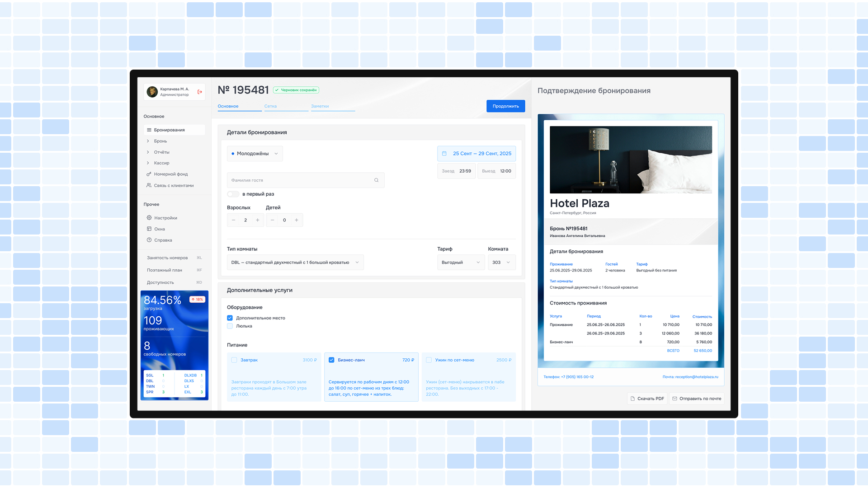Click the Бизнес-ланч row in cost table
868x488 pixels.
tap(631, 342)
